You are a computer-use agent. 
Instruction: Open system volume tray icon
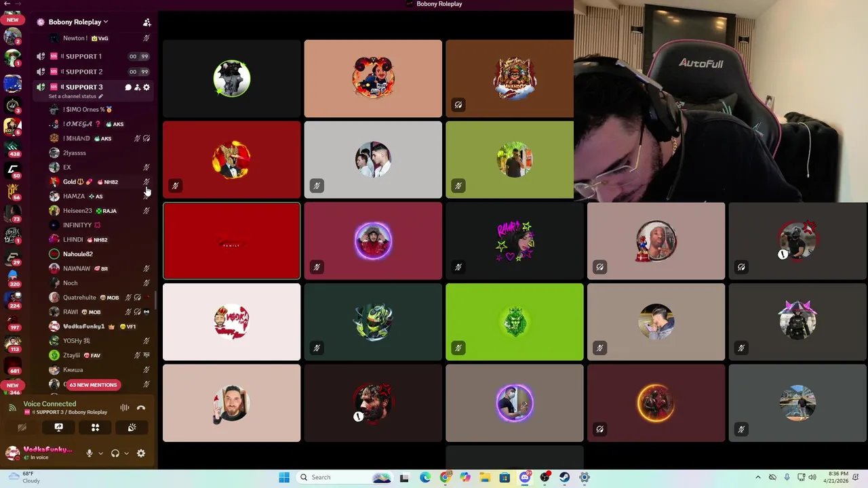point(812,477)
